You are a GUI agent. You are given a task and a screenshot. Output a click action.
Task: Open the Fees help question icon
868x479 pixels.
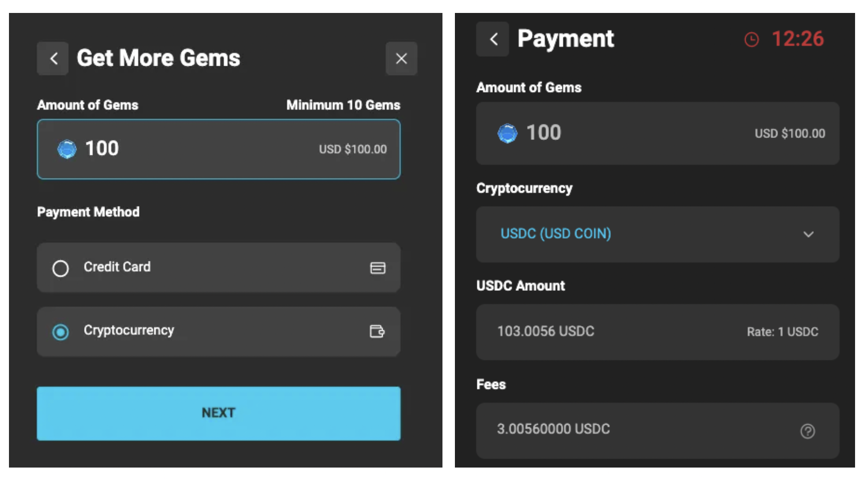point(807,431)
